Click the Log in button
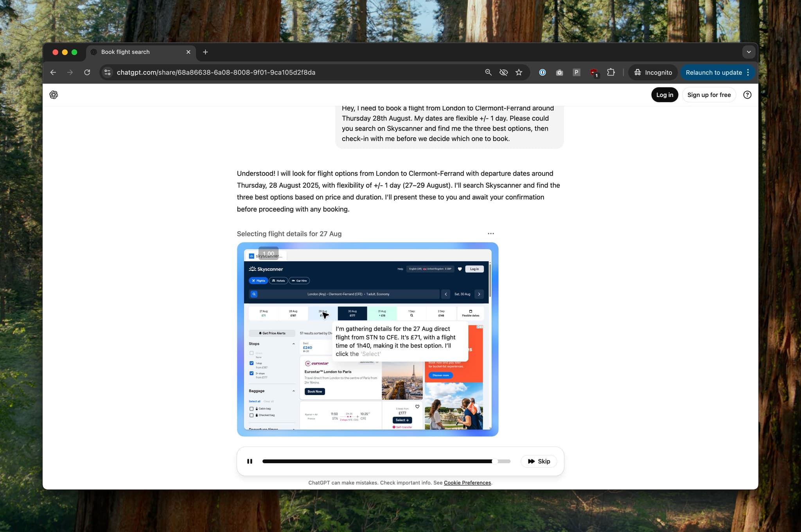This screenshot has width=801, height=532. tap(665, 95)
